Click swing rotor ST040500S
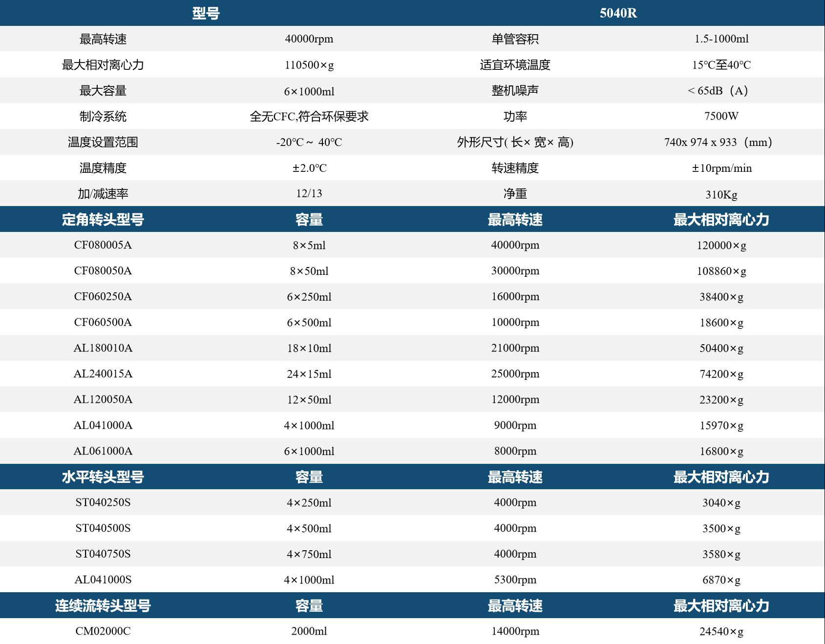825x644 pixels. point(103,528)
